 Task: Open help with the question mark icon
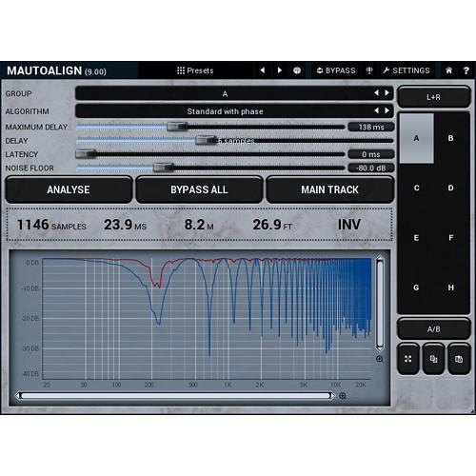(466, 70)
